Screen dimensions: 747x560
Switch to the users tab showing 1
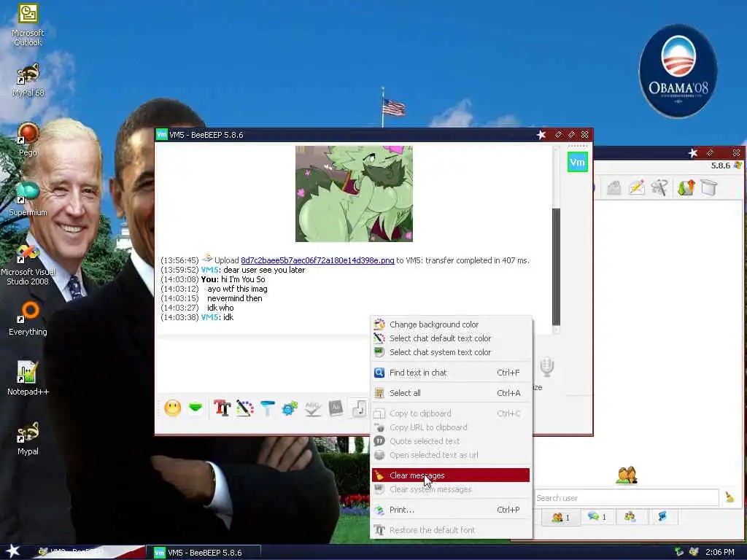click(x=560, y=517)
